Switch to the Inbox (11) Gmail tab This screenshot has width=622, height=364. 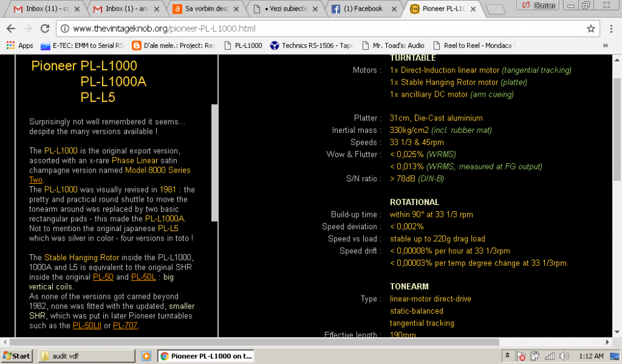pos(45,9)
